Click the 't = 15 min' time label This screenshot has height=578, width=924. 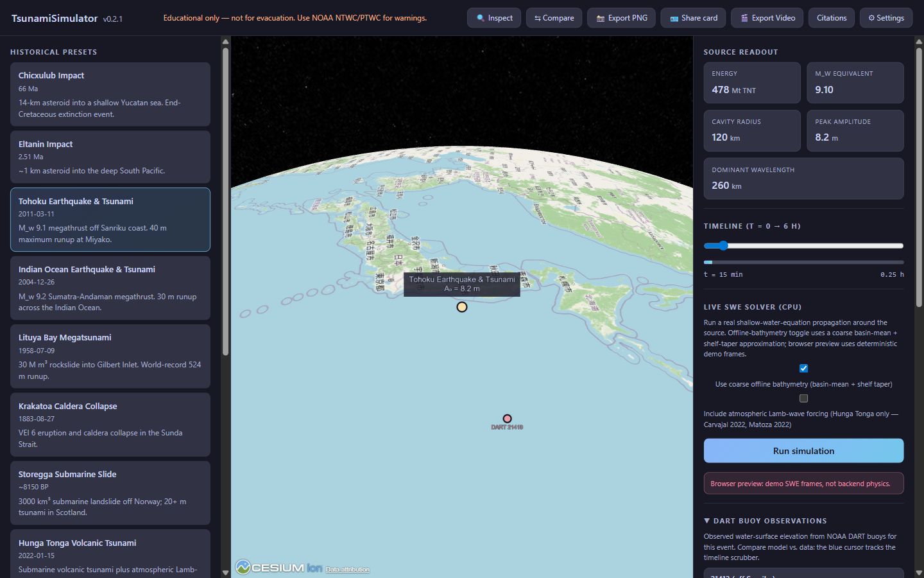(723, 274)
